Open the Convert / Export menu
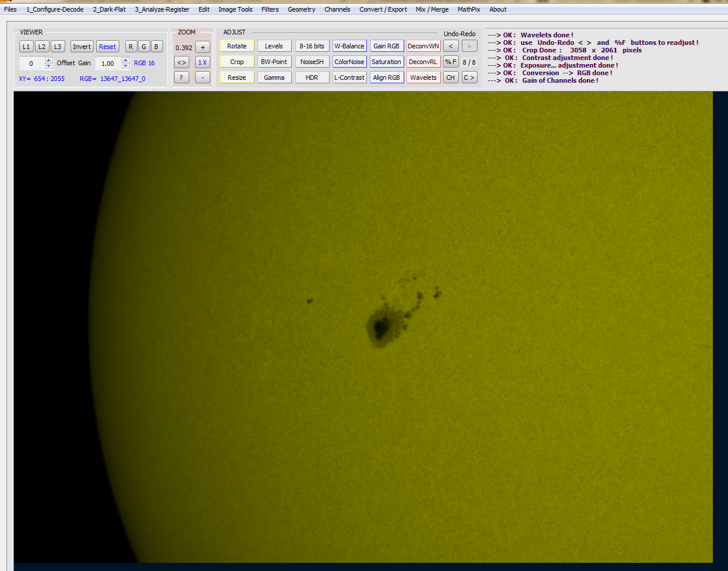The height and width of the screenshot is (571, 728). (x=383, y=9)
